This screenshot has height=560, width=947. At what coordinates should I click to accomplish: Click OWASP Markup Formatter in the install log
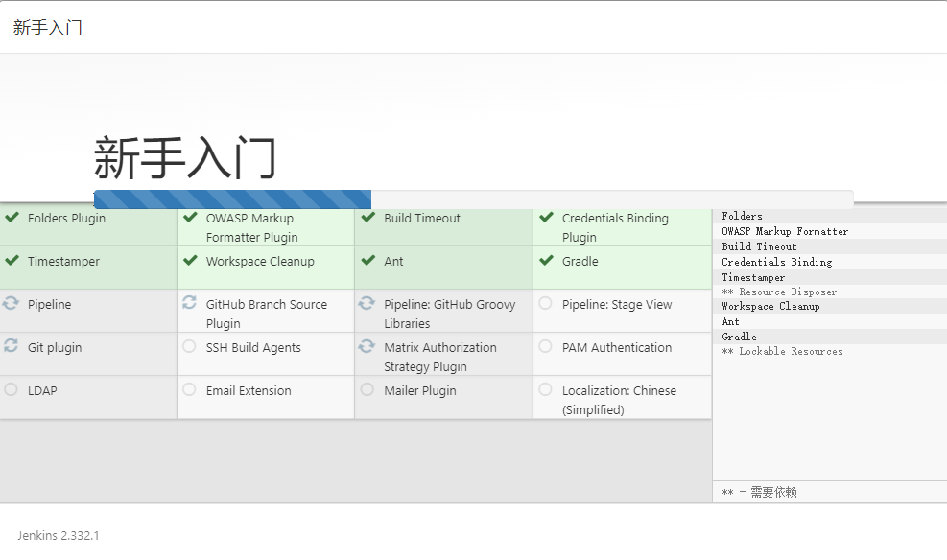point(785,231)
